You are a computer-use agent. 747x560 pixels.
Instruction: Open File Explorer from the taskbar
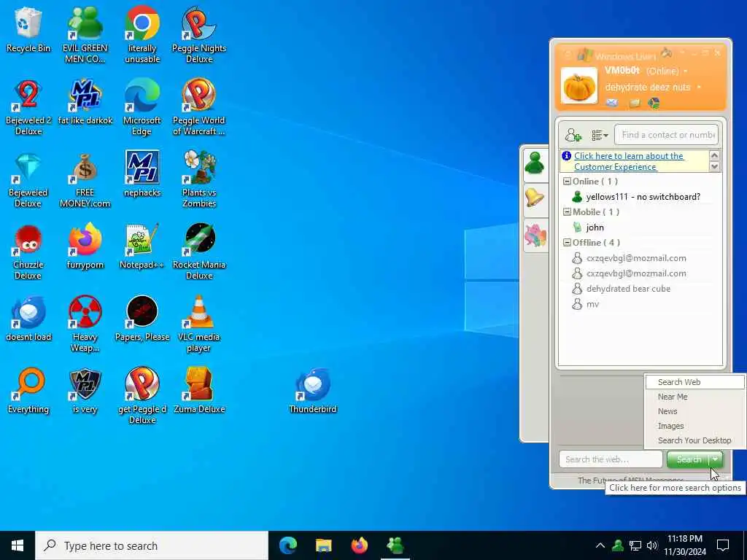(x=324, y=545)
